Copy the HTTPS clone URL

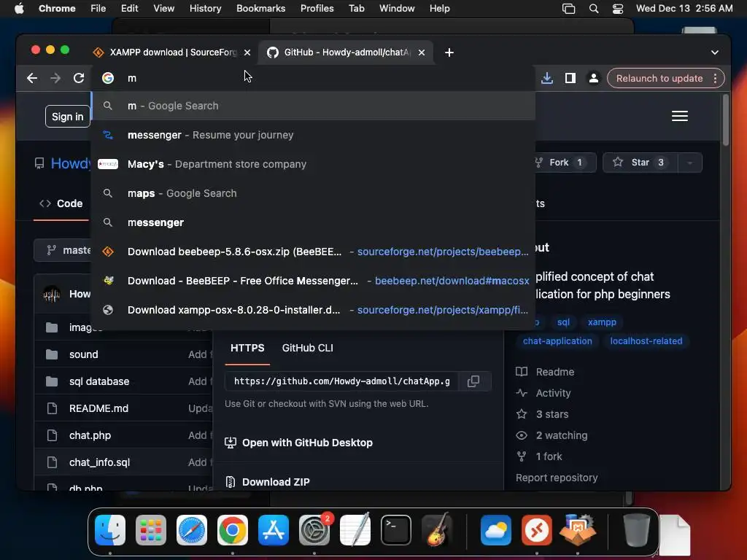click(473, 381)
